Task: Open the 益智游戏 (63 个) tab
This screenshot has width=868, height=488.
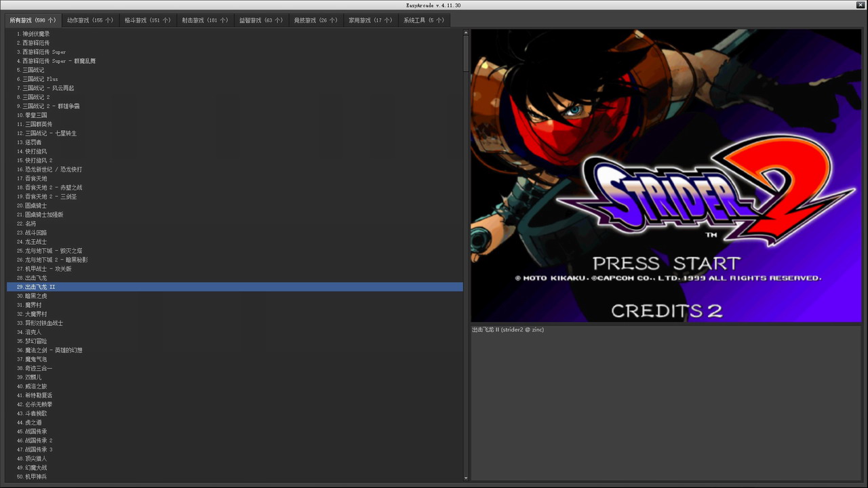Action: click(261, 20)
